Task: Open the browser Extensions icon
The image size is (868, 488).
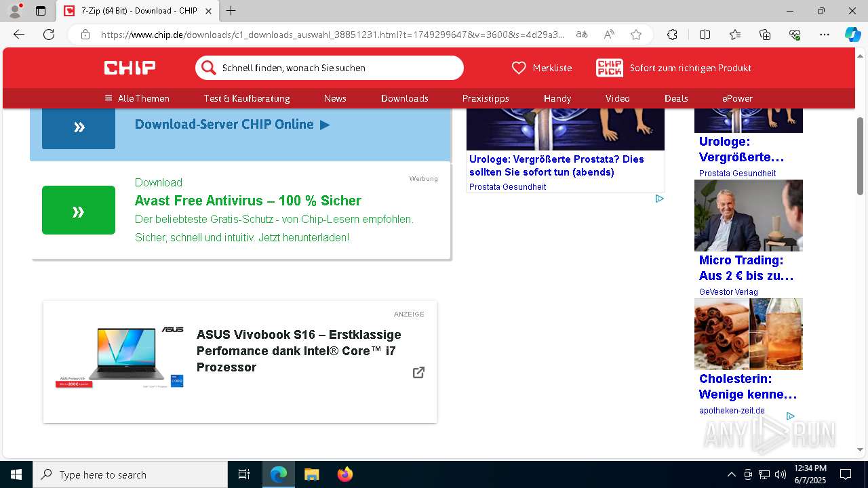Action: tap(672, 35)
